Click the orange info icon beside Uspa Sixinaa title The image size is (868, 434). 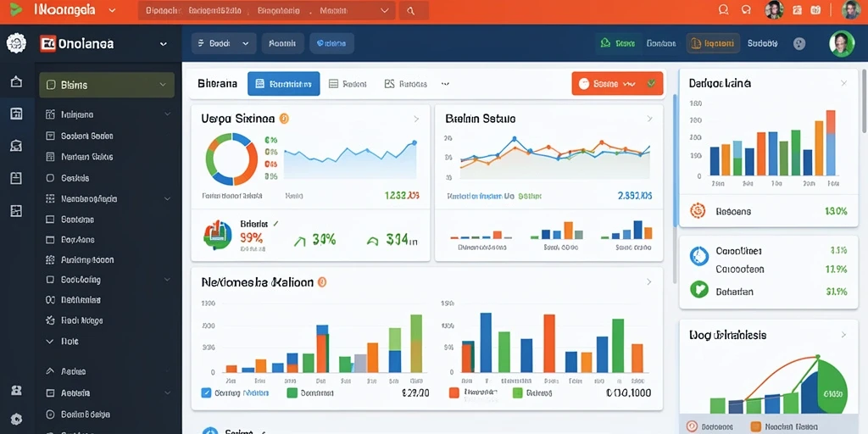click(x=284, y=119)
